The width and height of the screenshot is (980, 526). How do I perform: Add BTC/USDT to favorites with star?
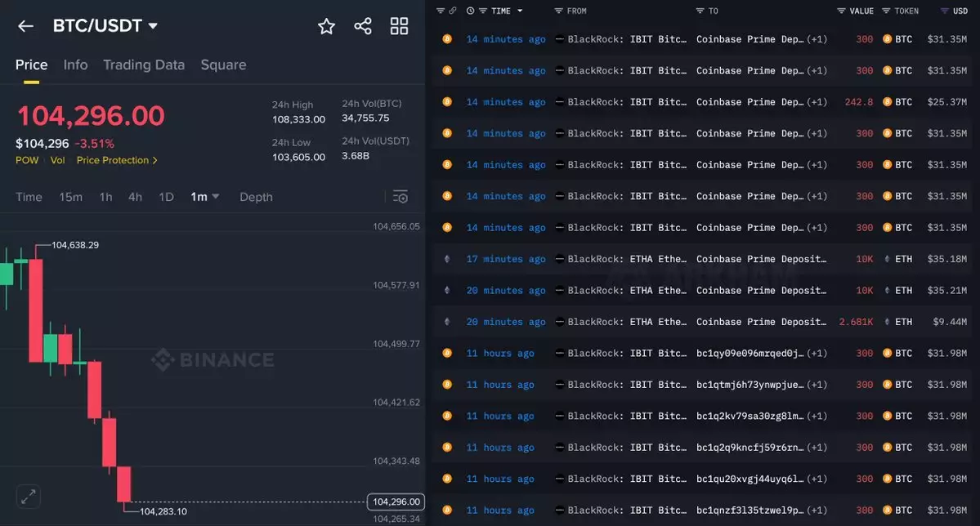tap(326, 26)
